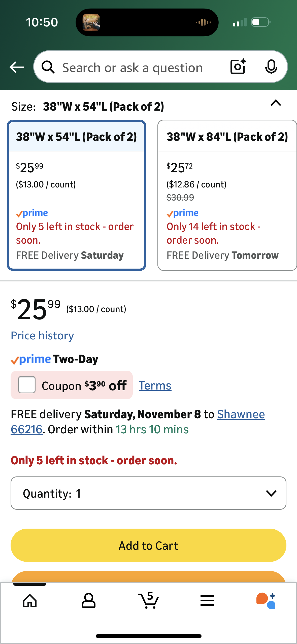Launch the Rufus AI assistant icon
Image resolution: width=297 pixels, height=644 pixels.
tap(266, 601)
